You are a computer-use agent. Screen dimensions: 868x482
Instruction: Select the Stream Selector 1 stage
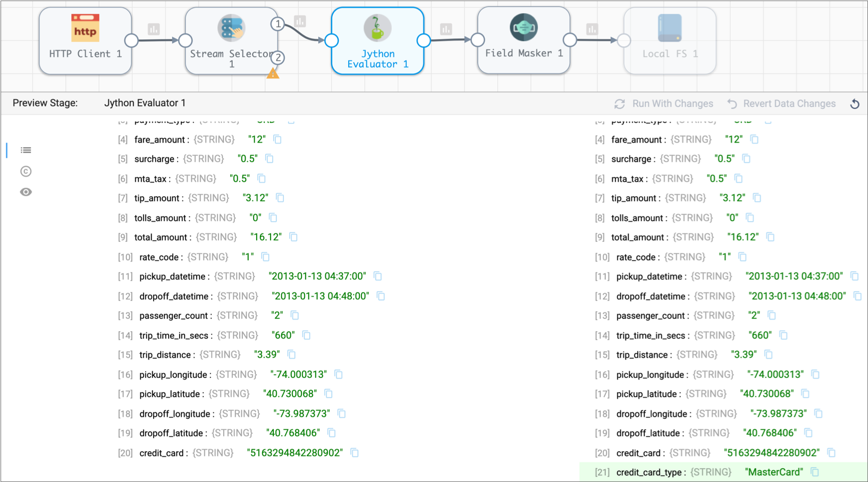pyautogui.click(x=231, y=40)
